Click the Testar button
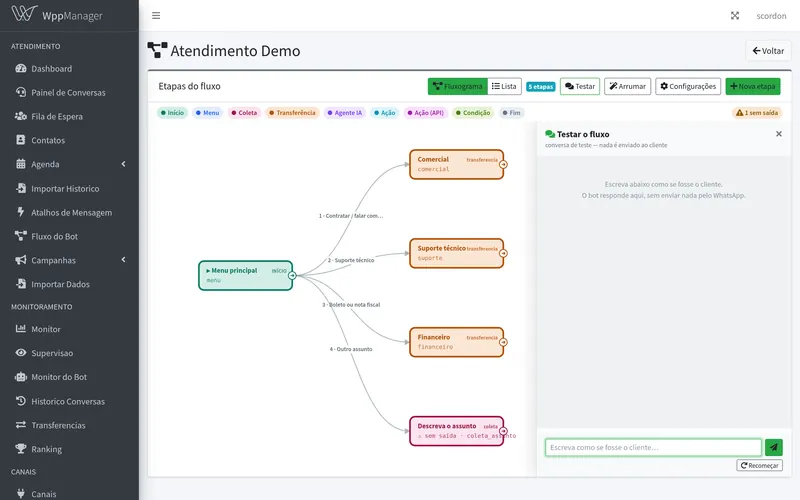The width and height of the screenshot is (800, 500). [580, 86]
